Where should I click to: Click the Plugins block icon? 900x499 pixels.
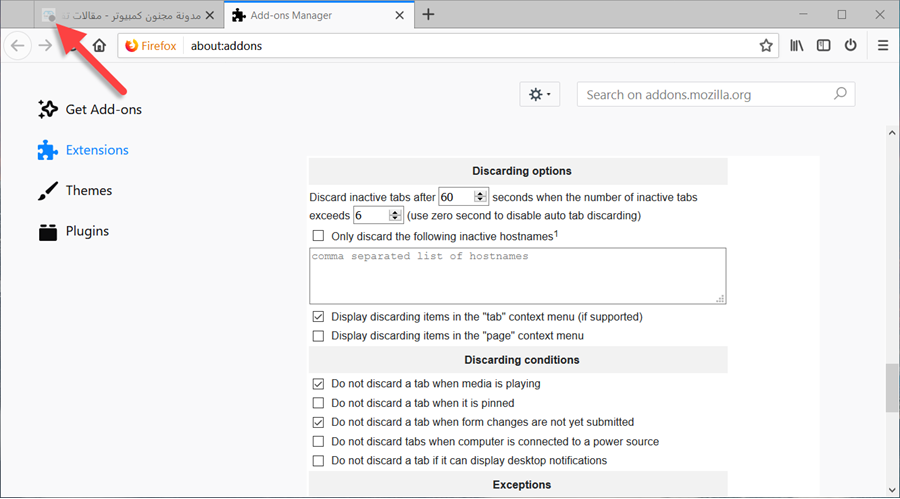(48, 231)
